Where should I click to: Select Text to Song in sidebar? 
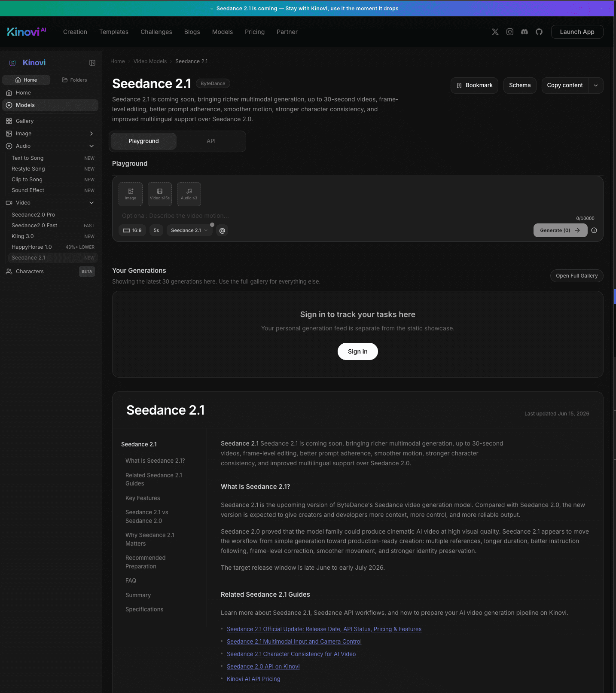pyautogui.click(x=53, y=158)
